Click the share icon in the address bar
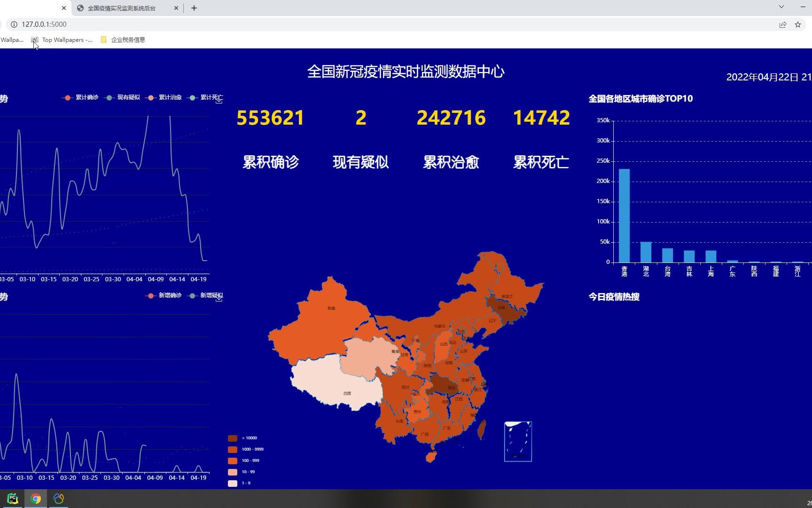This screenshot has width=812, height=508. [783, 24]
